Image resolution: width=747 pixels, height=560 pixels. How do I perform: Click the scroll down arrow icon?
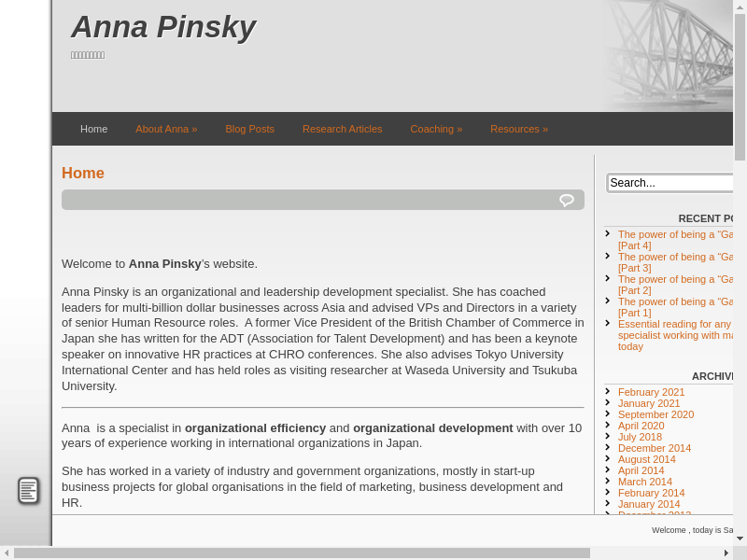click(x=740, y=539)
